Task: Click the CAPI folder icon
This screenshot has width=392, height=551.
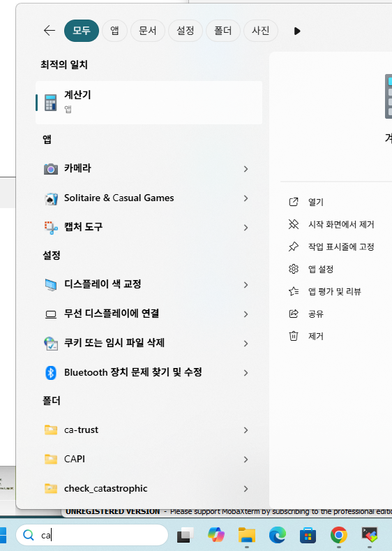Action: click(51, 459)
